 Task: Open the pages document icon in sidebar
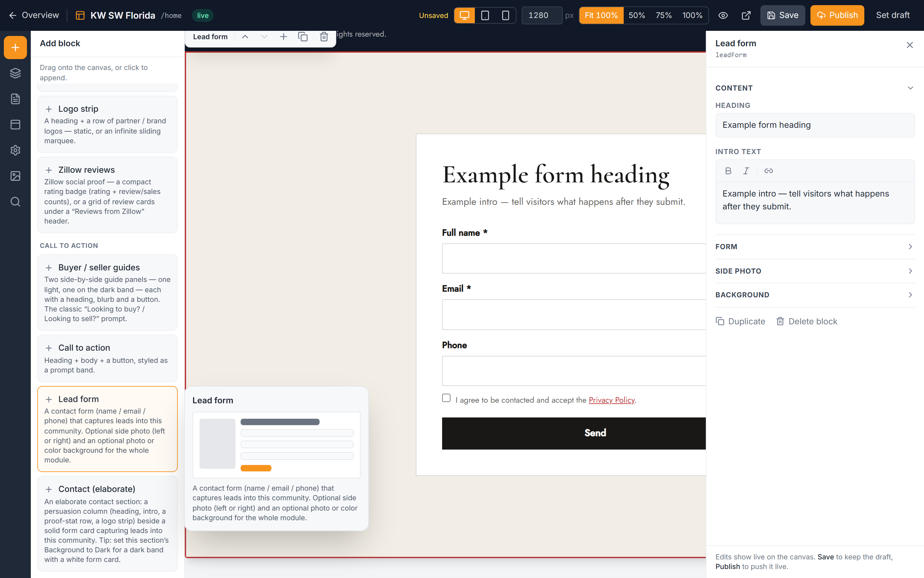point(15,99)
